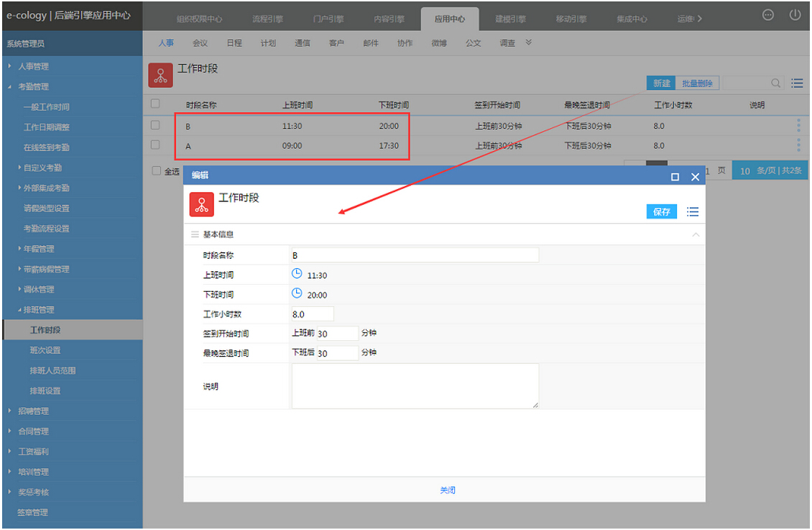Switch to the 流程引擎 top tab
Image resolution: width=812 pixels, height=530 pixels.
(x=267, y=19)
